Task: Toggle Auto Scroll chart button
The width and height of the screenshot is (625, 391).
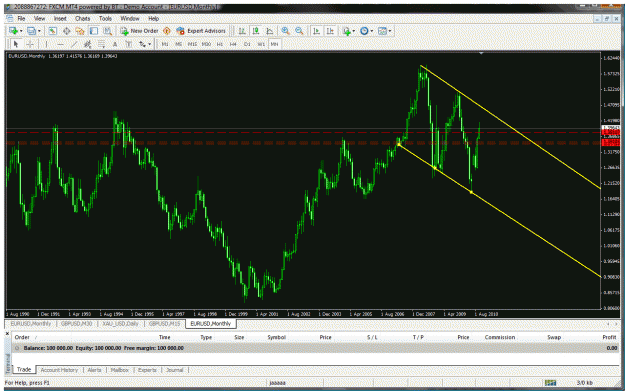Action: pyautogui.click(x=316, y=31)
